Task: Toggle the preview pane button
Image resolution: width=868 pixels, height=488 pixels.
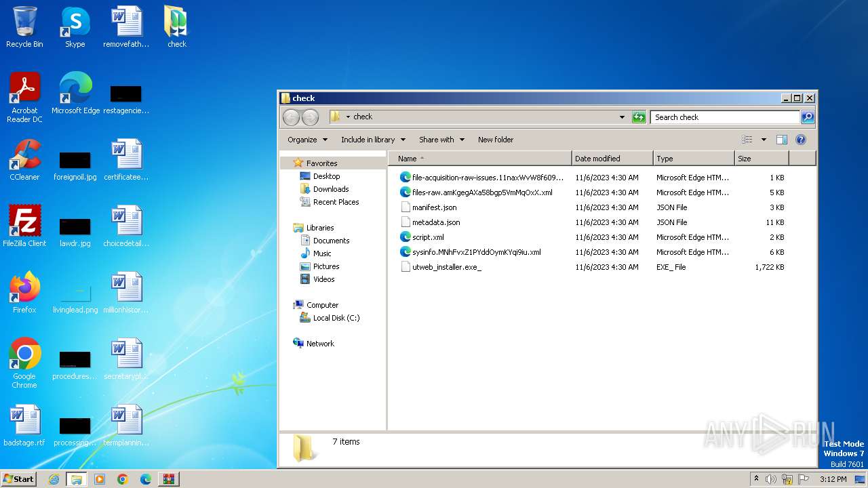Action: pos(781,140)
